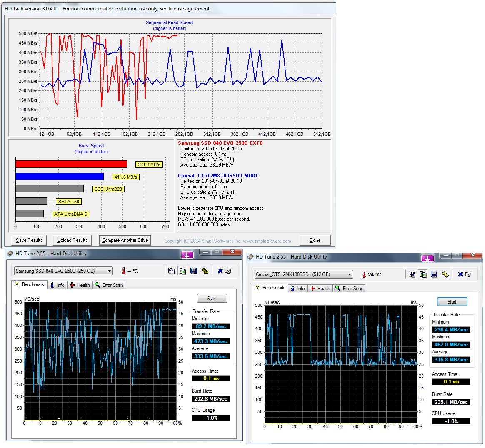This screenshot has width=485, height=448.
Task: Thermometer icon showing 24 °C in Crucial window
Action: click(364, 274)
